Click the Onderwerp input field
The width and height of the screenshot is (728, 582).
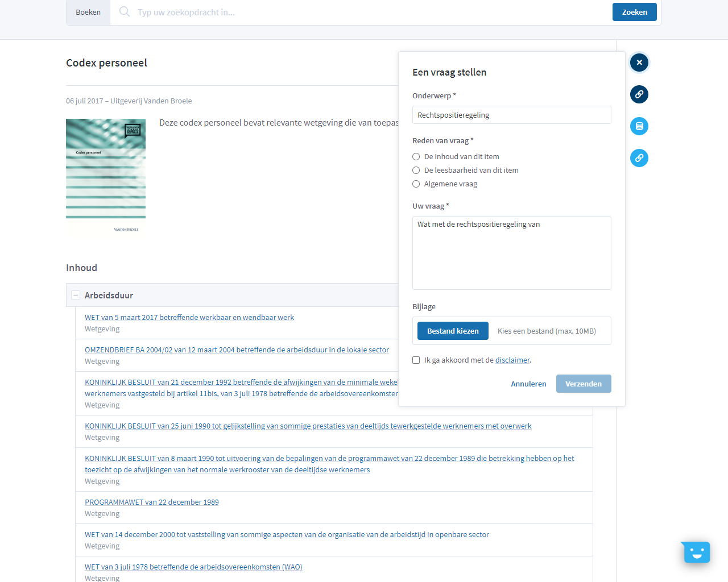pyautogui.click(x=511, y=114)
